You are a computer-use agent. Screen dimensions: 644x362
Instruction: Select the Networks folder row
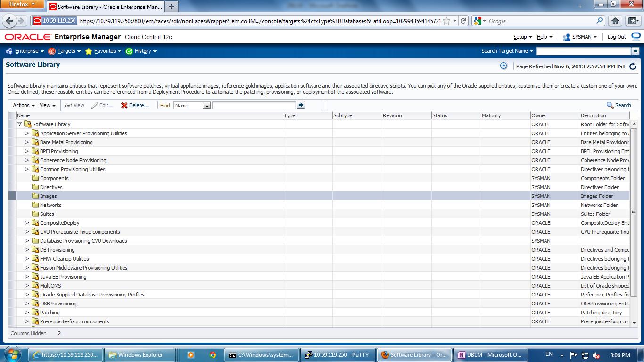(x=319, y=205)
